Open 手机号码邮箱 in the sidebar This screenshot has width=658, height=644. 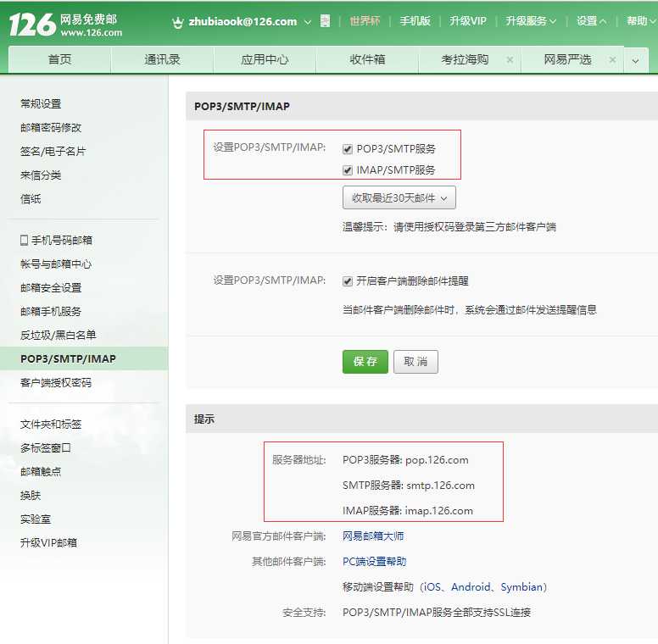pos(62,241)
